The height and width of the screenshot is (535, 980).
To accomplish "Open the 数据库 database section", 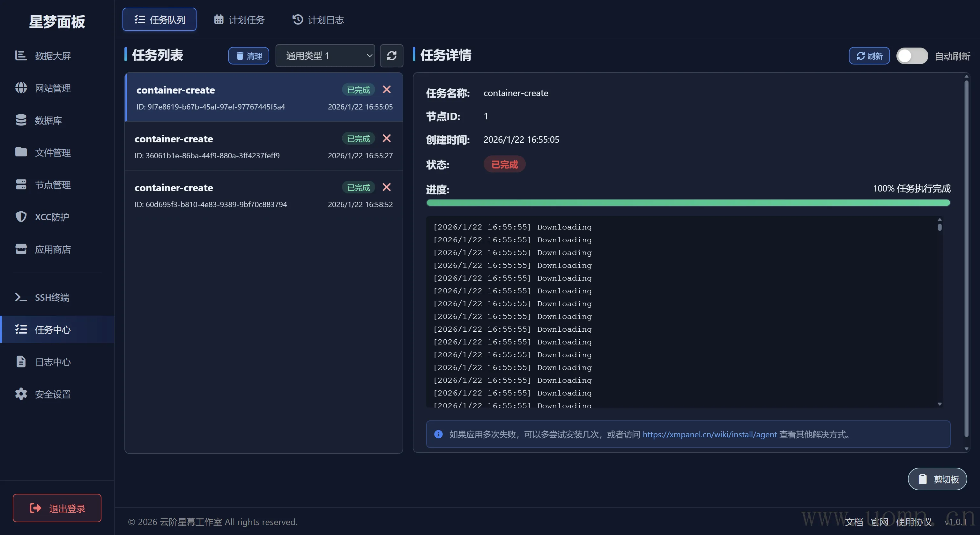I will pos(48,120).
